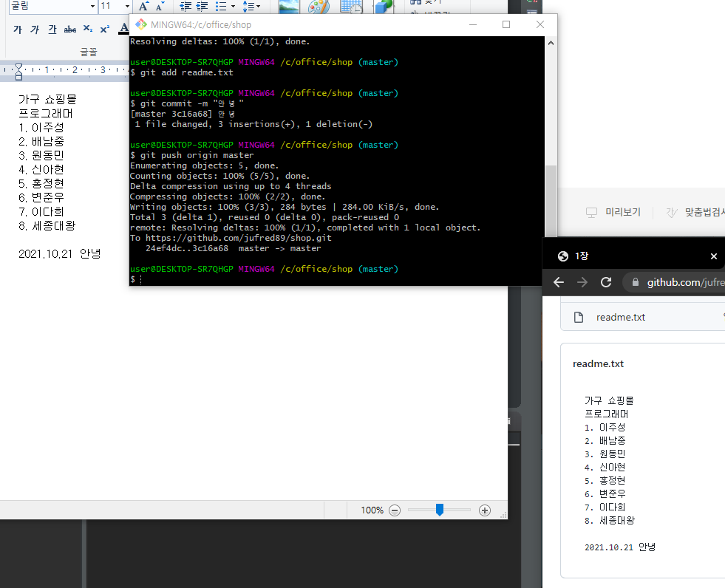Click '4. 신아현' in the WordPad document
This screenshot has height=588, width=725.
(41, 169)
